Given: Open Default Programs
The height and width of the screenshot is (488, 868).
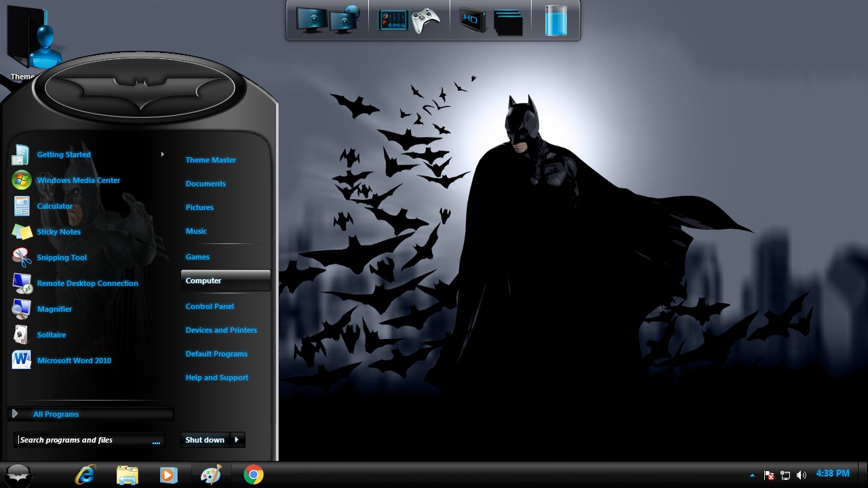Looking at the screenshot, I should [x=216, y=354].
